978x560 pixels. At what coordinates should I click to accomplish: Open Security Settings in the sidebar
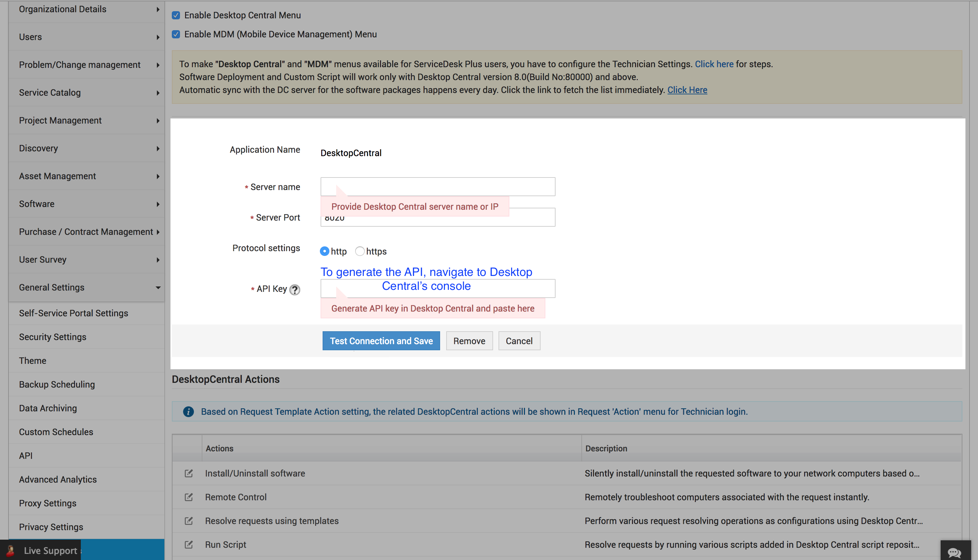pyautogui.click(x=53, y=337)
